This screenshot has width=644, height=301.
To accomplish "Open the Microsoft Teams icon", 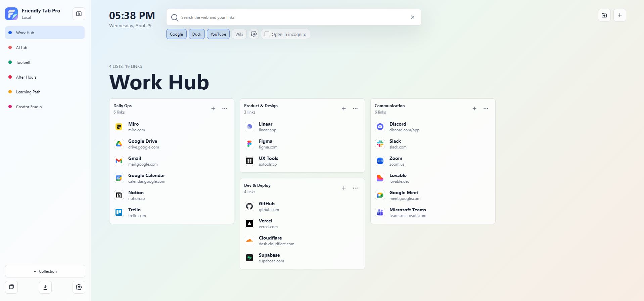I will point(380,212).
